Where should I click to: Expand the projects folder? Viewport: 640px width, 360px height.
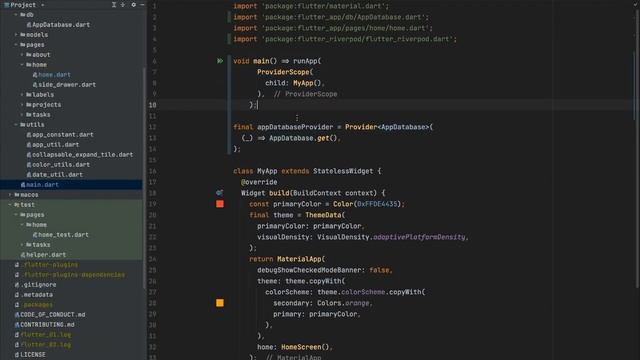[22, 104]
